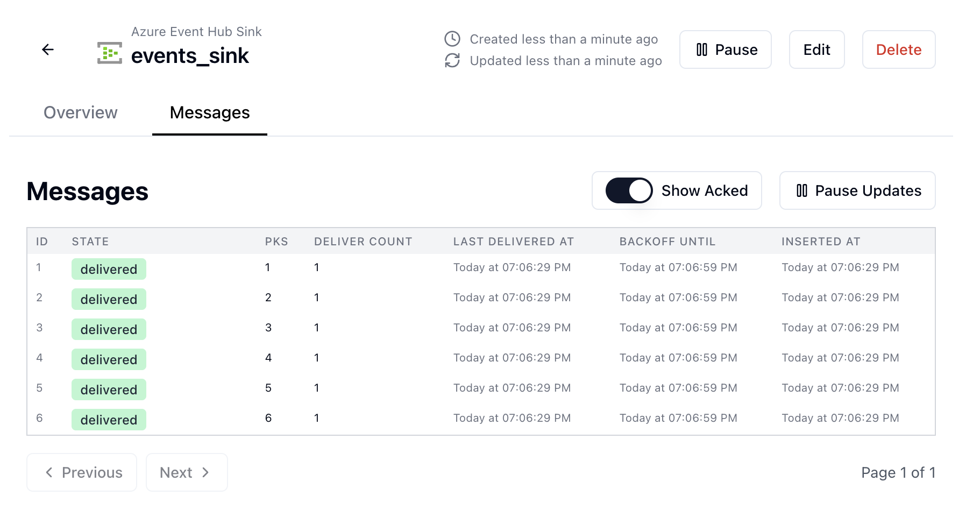Enable Pause Updates for the message list

point(856,190)
